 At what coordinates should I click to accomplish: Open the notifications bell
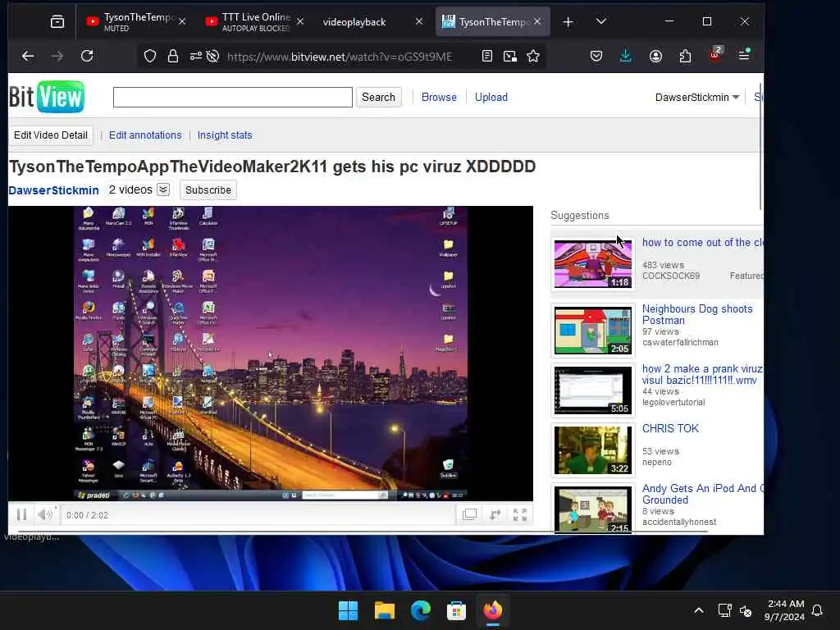pos(817,610)
